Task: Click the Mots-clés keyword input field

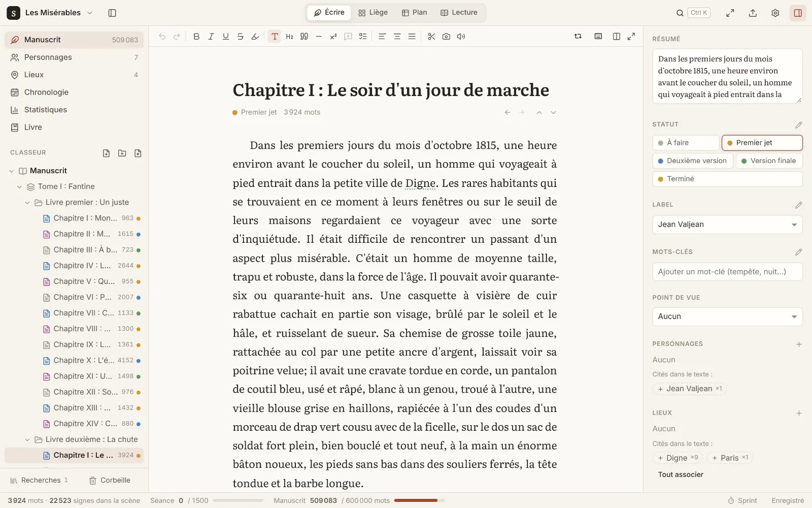Action: click(727, 272)
